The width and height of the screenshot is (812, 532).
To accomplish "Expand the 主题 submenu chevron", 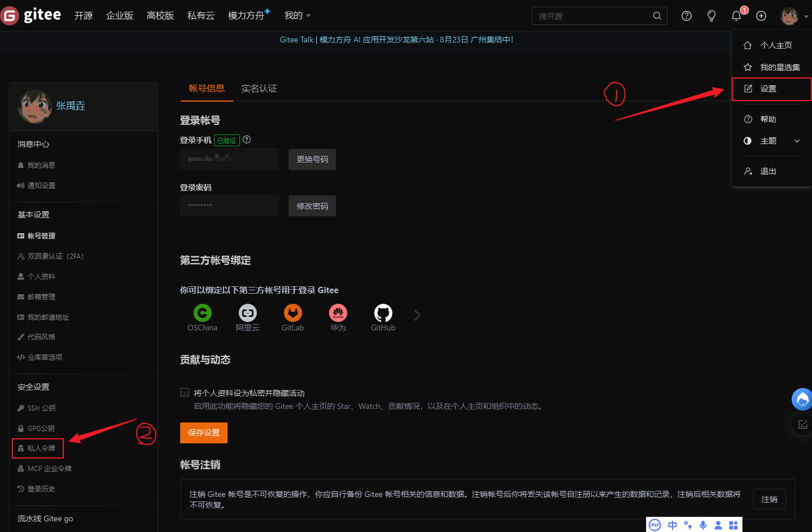I will (x=797, y=141).
